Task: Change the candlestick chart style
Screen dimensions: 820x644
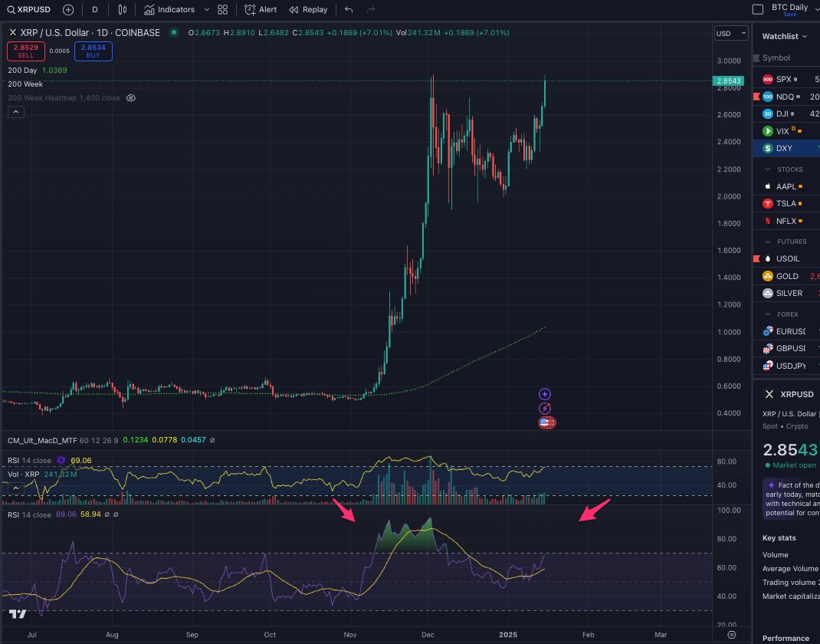Action: [123, 9]
